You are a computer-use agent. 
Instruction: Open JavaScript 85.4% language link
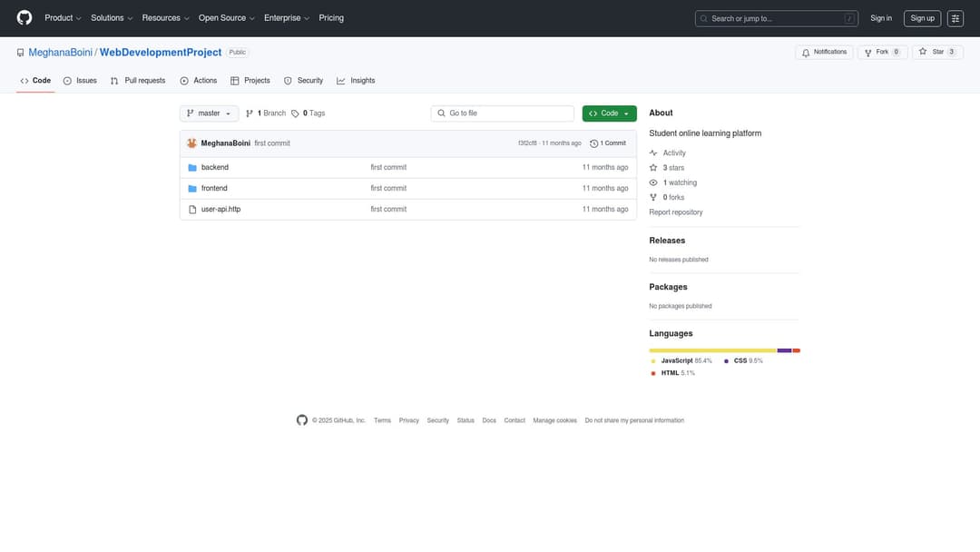681,361
